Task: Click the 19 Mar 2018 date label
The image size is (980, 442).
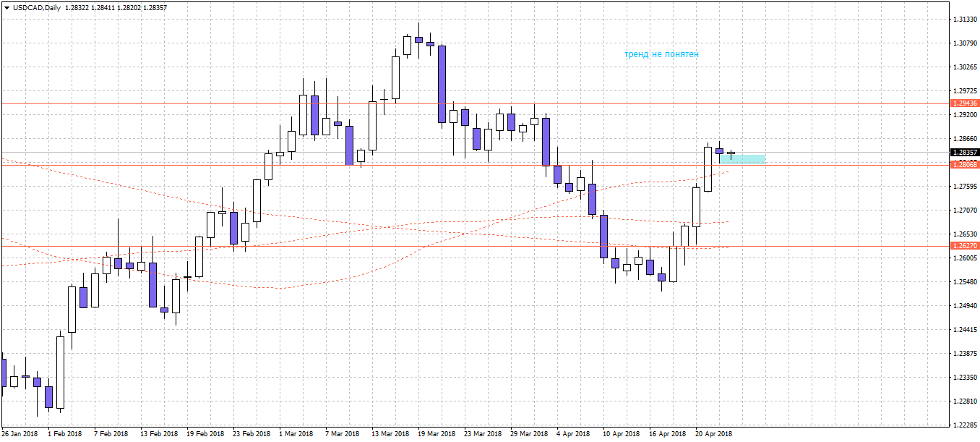Action: click(437, 434)
